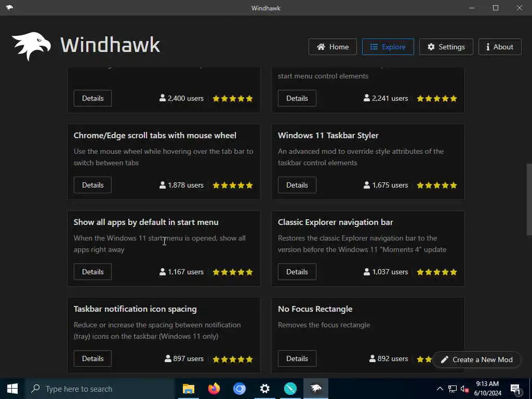The height and width of the screenshot is (399, 532).
Task: View Details of Windows 11 Taskbar Styler
Action: [297, 185]
